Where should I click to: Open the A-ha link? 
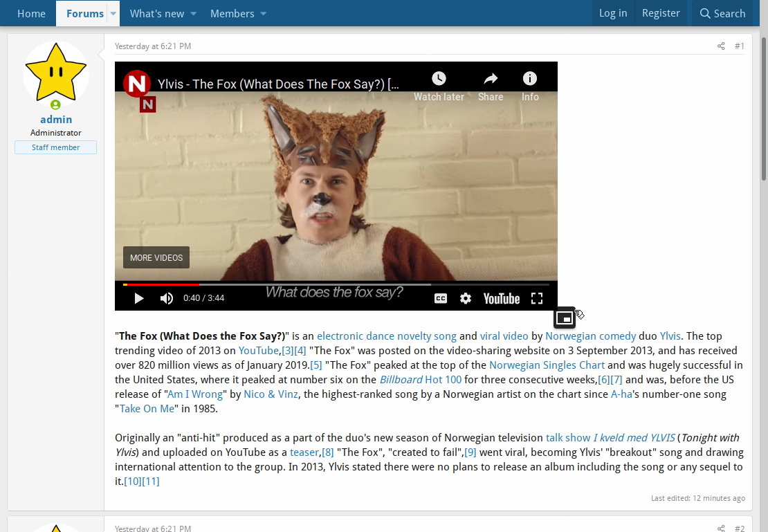pos(621,394)
